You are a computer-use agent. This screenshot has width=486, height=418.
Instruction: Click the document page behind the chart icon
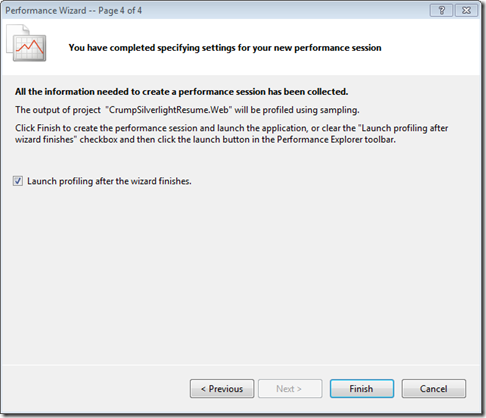click(18, 32)
